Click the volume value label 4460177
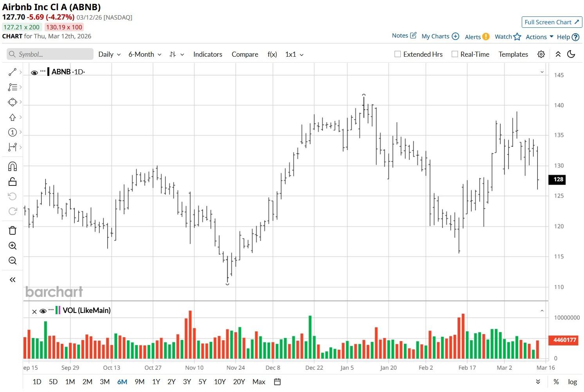Viewport: 584px width, 392px height. point(564,340)
